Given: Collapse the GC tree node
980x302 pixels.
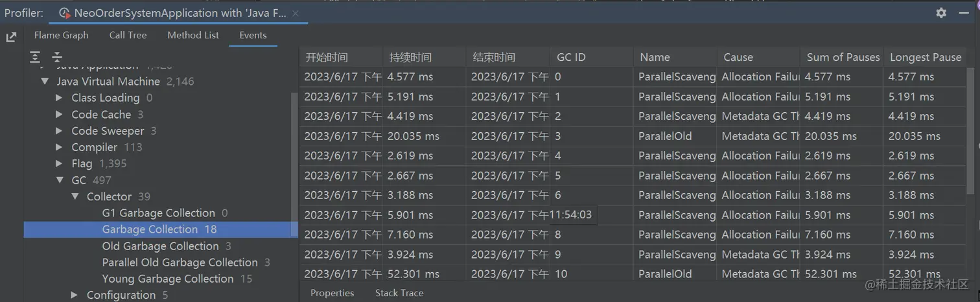Looking at the screenshot, I should tap(59, 180).
